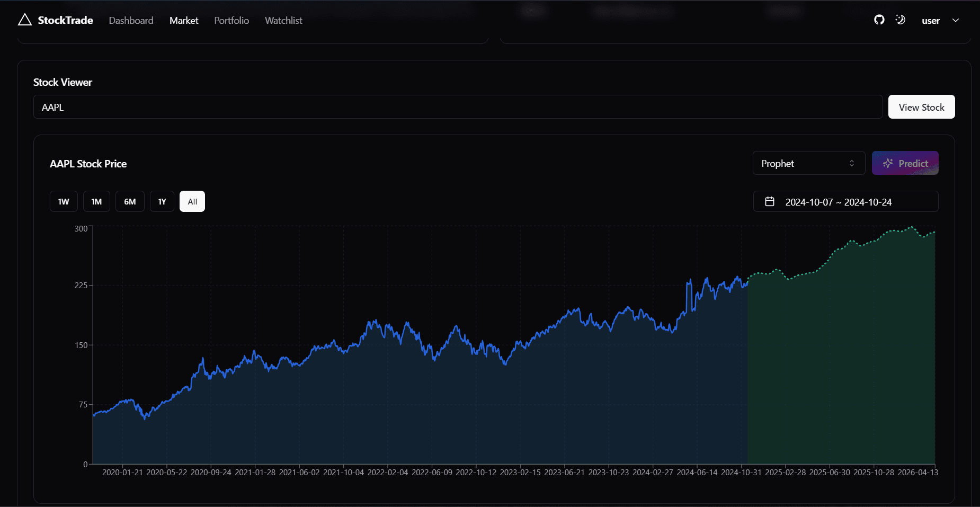Expand the user account menu chevron
The height and width of the screenshot is (507, 980).
click(x=956, y=20)
